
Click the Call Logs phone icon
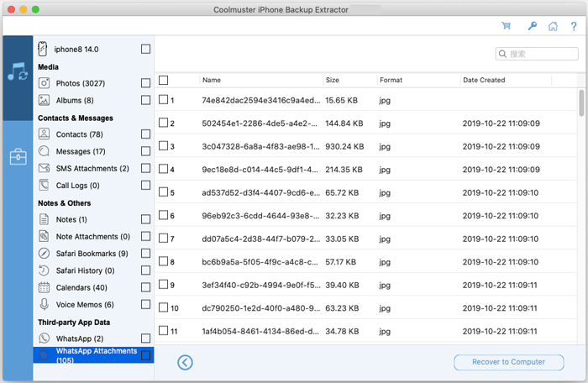[x=44, y=185]
